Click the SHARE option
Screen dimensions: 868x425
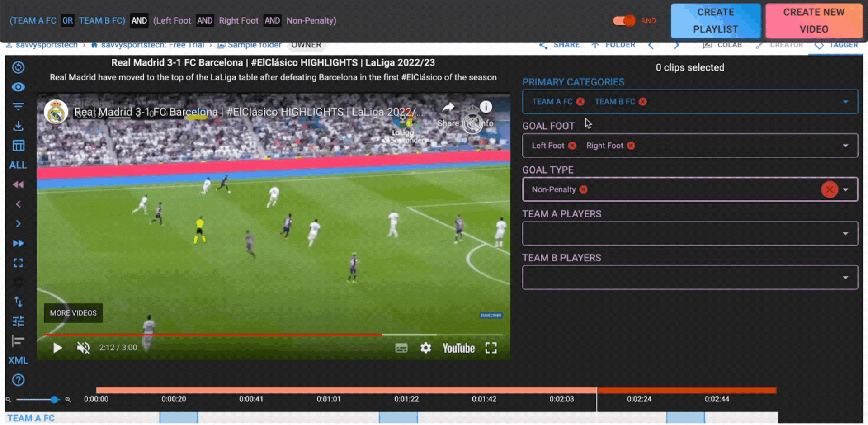click(559, 45)
